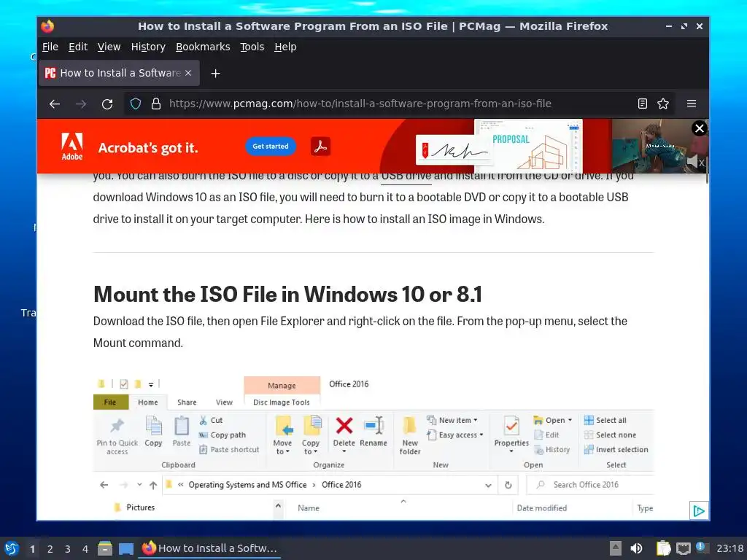Open the View menu
Image resolution: width=747 pixels, height=560 pixels.
click(109, 47)
